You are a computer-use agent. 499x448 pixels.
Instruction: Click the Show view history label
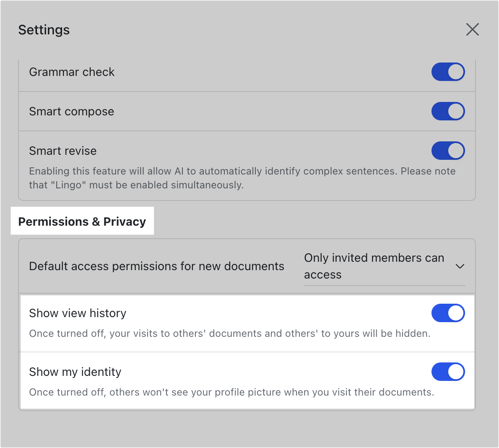78,313
